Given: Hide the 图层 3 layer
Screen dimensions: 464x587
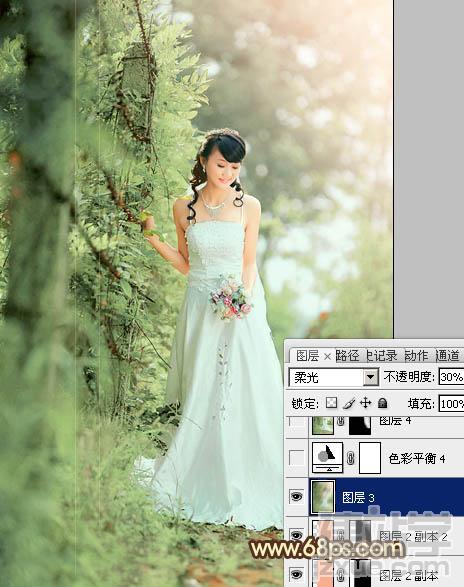Looking at the screenshot, I should [297, 497].
